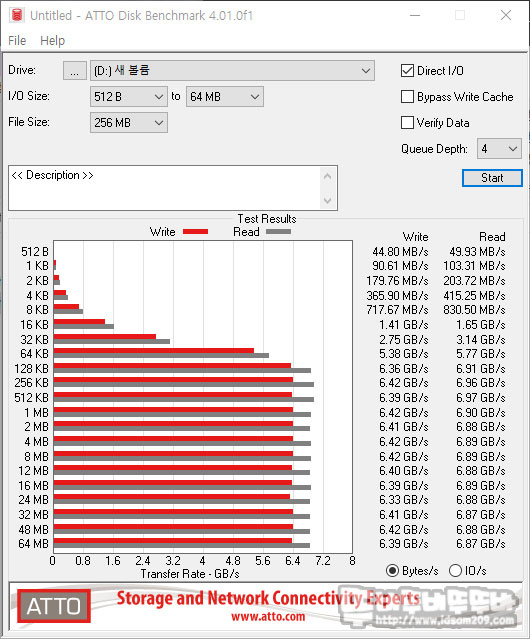Open the File menu
The image size is (530, 639).
point(17,41)
